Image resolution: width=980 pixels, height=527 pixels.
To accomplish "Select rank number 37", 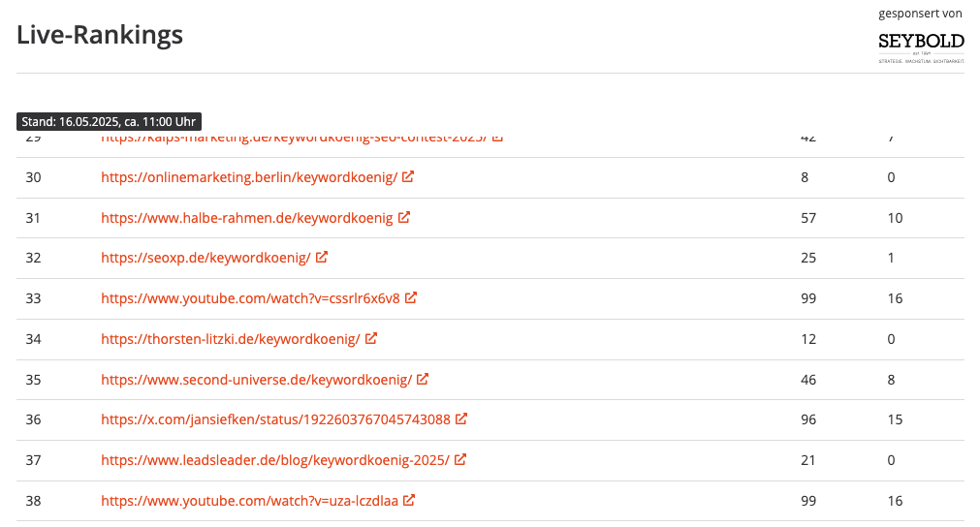I will 33,460.
